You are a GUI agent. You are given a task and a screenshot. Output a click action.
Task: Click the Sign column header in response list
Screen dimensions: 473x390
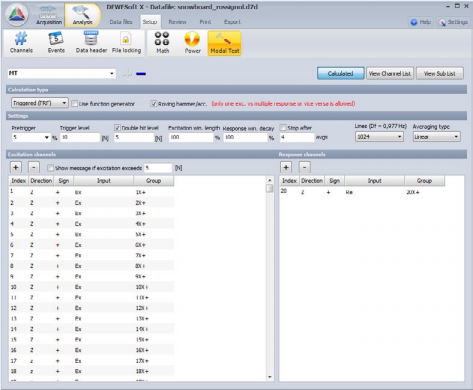coord(334,181)
